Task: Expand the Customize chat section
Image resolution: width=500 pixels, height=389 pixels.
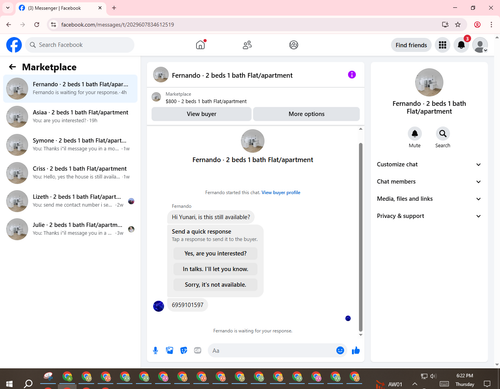Action: pyautogui.click(x=429, y=164)
